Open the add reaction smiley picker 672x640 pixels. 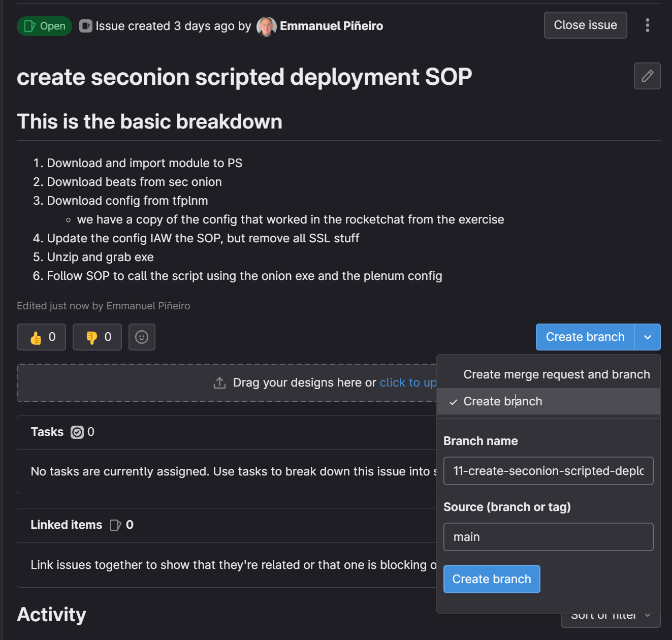[x=142, y=337]
